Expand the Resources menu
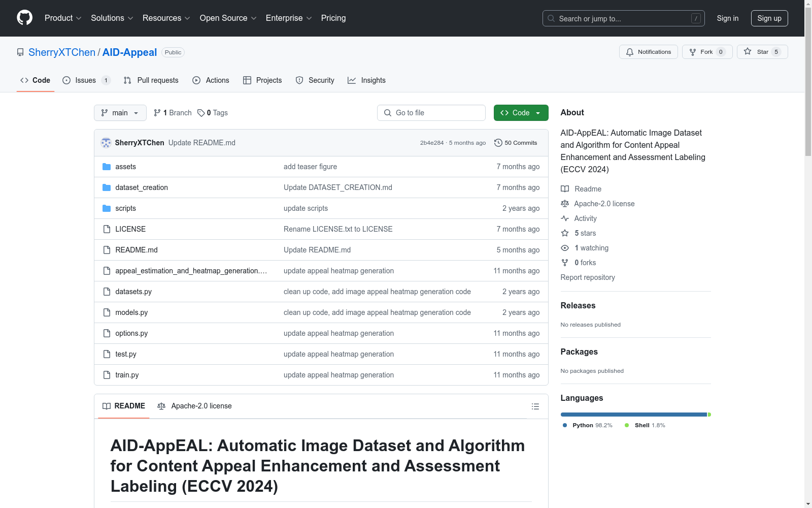The width and height of the screenshot is (812, 508). coord(166,18)
